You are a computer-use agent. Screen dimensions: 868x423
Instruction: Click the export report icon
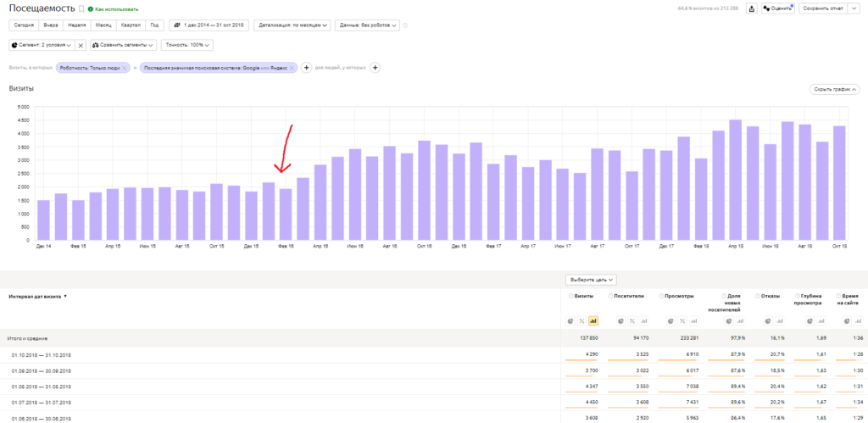point(752,8)
